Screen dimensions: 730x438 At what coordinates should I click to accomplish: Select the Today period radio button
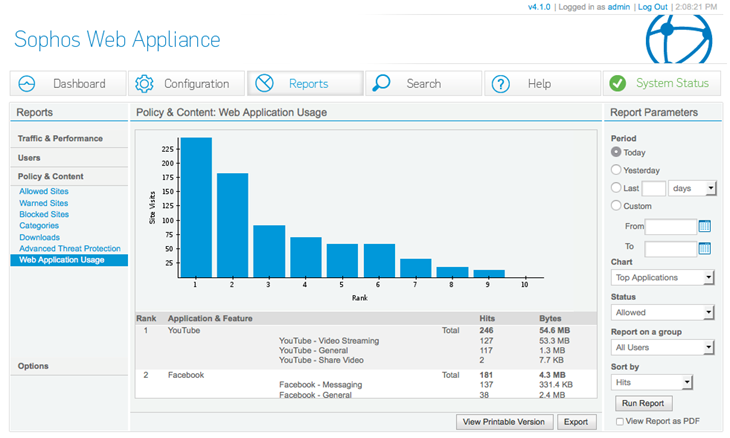coord(616,152)
